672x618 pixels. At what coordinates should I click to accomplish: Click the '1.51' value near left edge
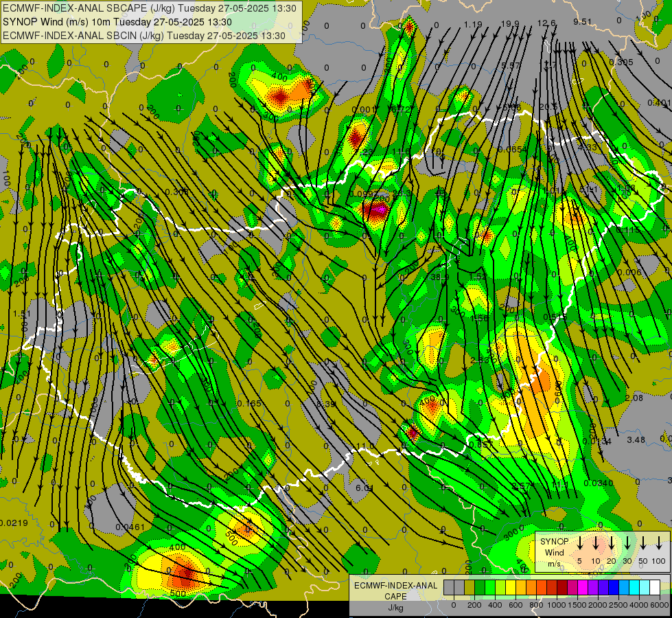[x=22, y=314]
